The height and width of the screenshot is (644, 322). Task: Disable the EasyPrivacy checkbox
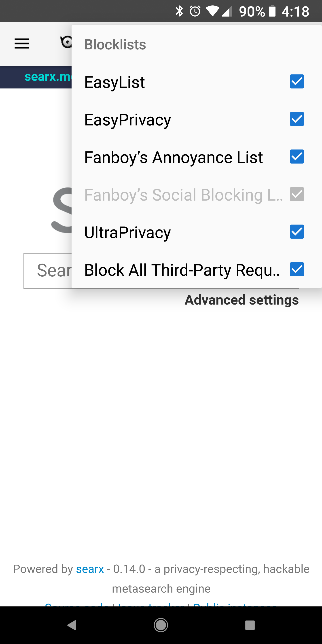click(297, 119)
